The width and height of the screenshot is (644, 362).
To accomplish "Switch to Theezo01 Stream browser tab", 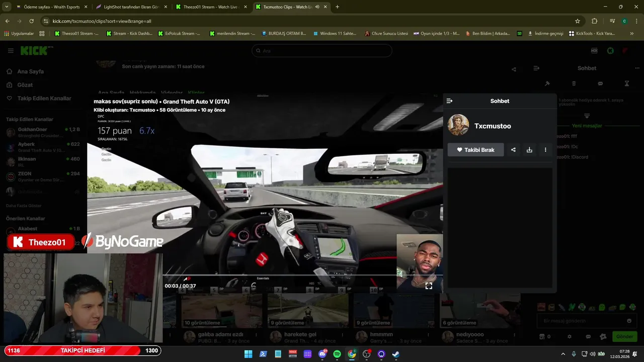I will click(210, 7).
